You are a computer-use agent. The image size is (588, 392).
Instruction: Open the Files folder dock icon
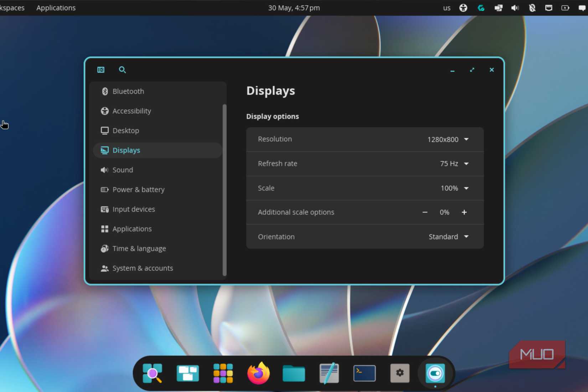[294, 373]
